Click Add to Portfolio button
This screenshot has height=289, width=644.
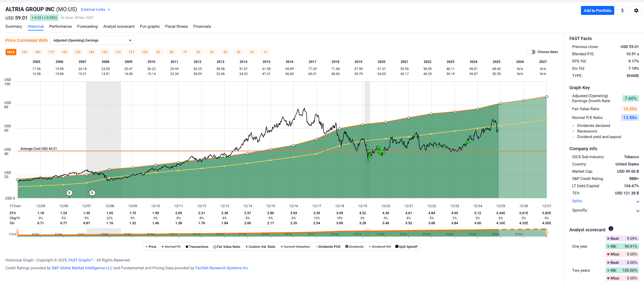597,10
